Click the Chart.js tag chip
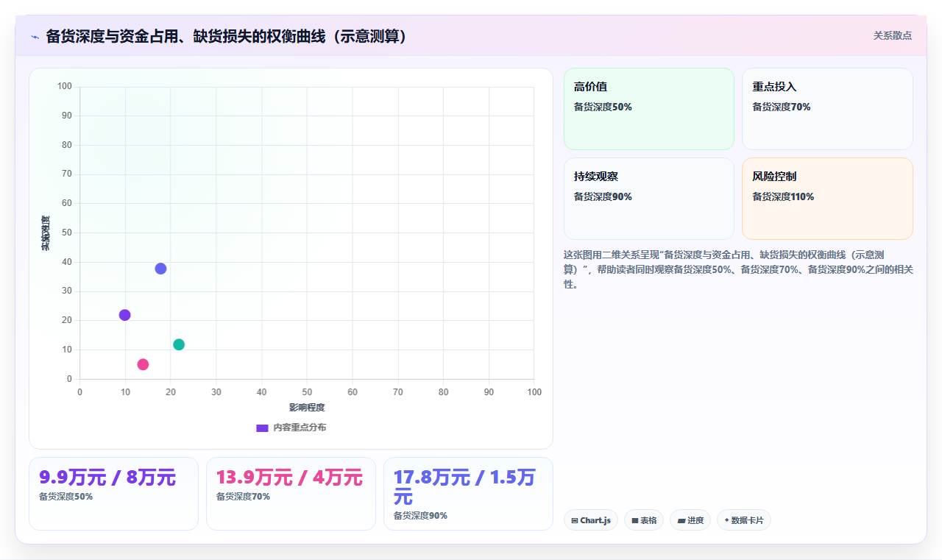Screen dimensions: 942x560 coord(591,520)
